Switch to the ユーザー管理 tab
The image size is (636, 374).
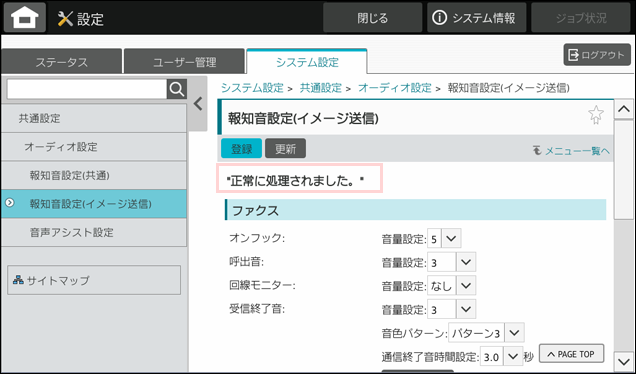(185, 62)
